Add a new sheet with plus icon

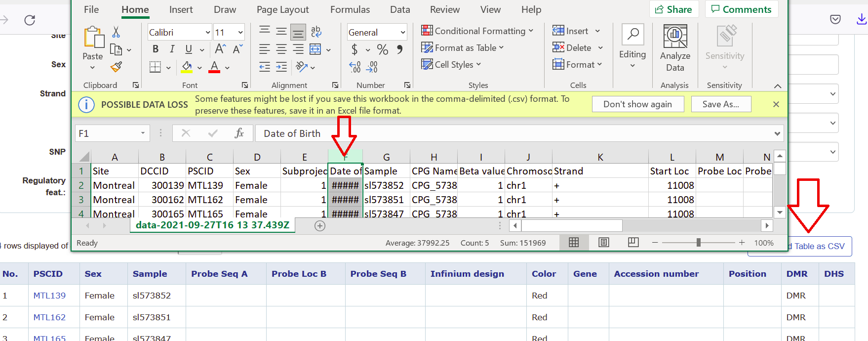point(320,226)
